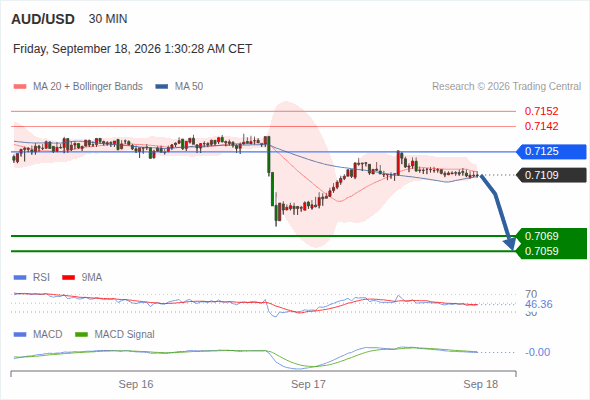Click the MACD Signal green legend marker
Viewport: 590px width, 400px height.
pyautogui.click(x=81, y=335)
